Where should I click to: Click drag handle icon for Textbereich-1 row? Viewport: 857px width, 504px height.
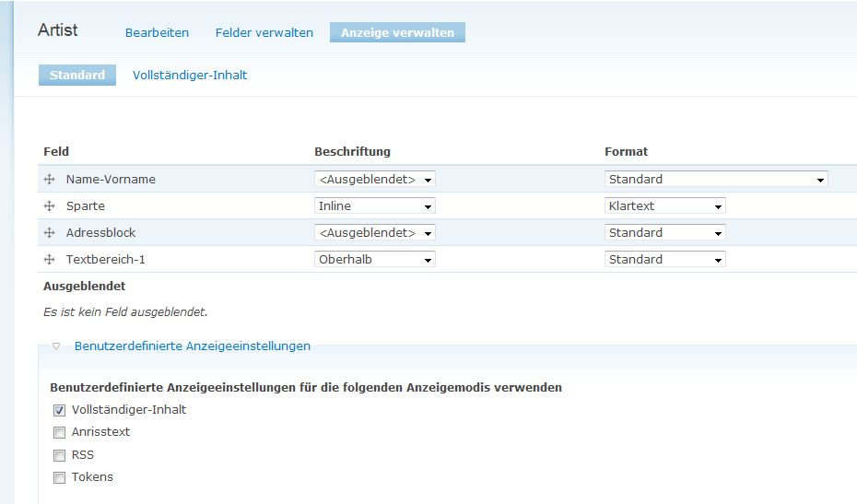[50, 260]
